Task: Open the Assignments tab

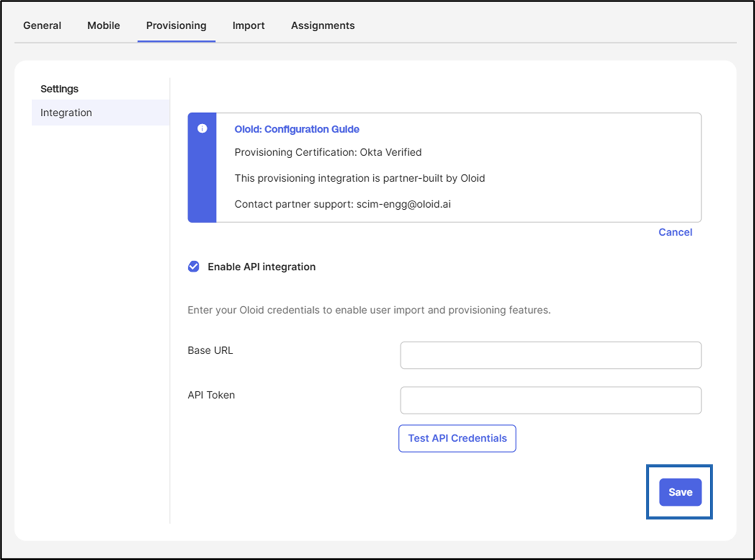Action: click(323, 25)
